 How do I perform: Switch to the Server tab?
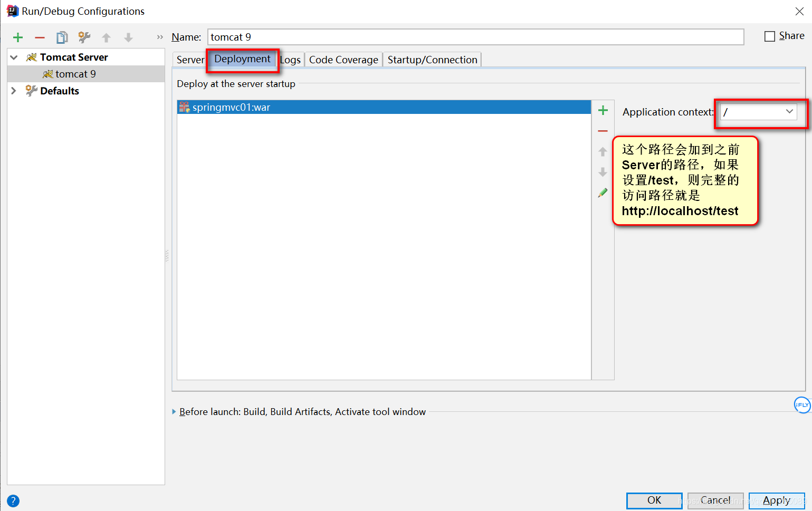190,60
